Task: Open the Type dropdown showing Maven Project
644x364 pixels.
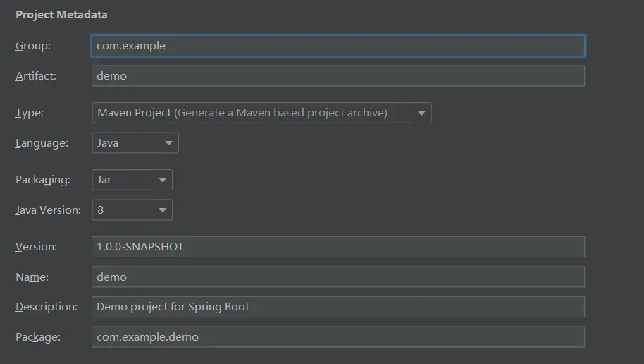Action: click(x=261, y=113)
